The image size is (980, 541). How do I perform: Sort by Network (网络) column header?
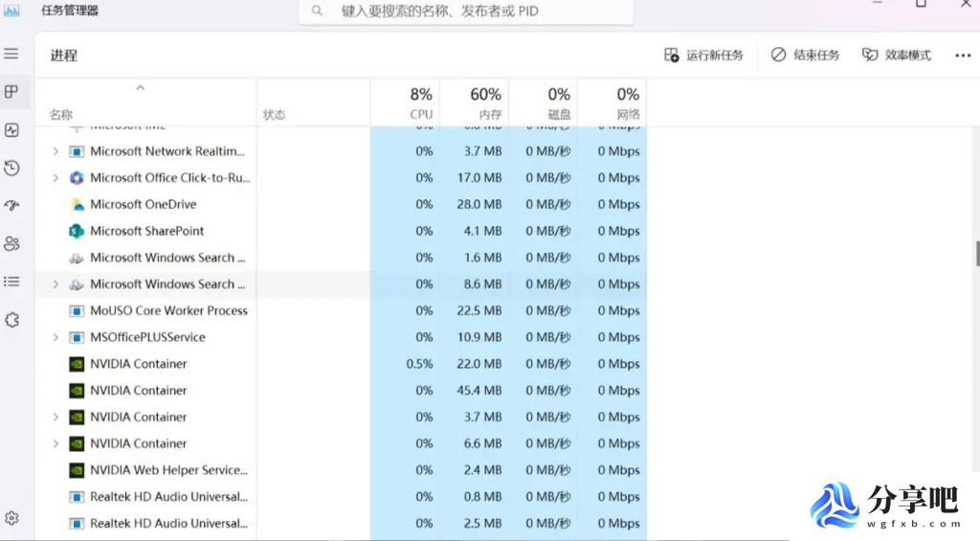[x=612, y=102]
